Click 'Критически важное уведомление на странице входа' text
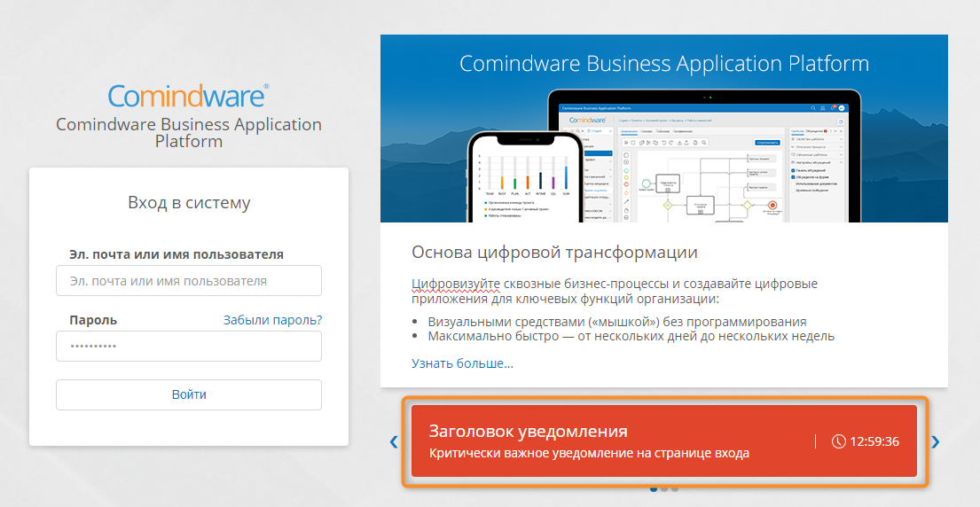980x507 pixels. [x=589, y=453]
